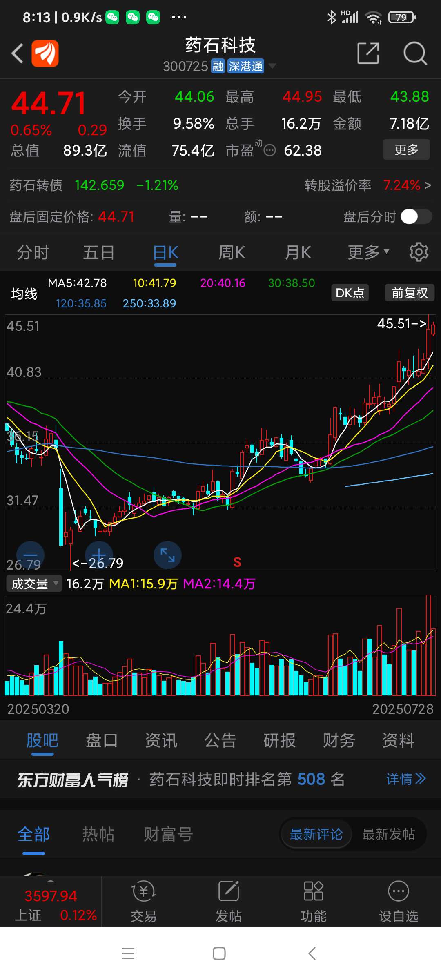Tap Android home button

tap(219, 953)
